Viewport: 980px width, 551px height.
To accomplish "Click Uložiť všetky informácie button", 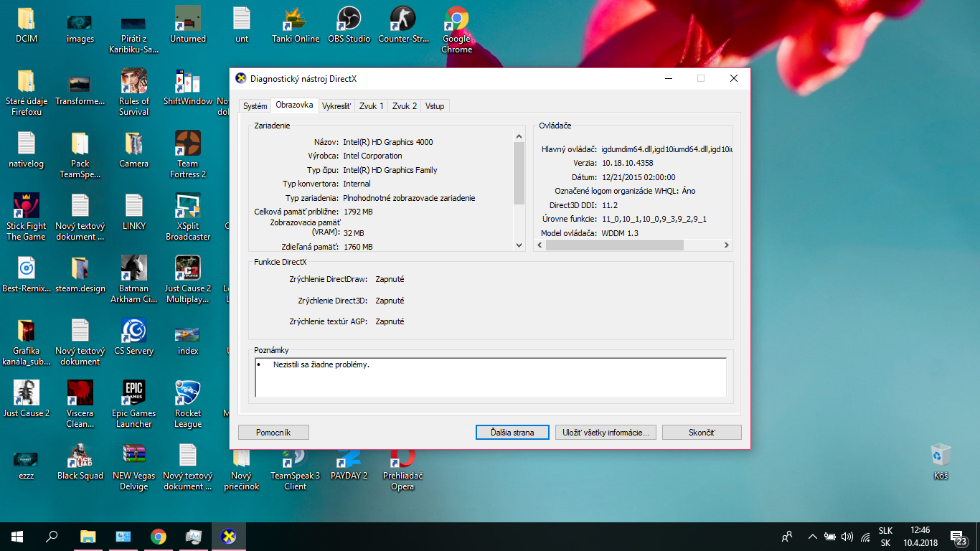I will 606,433.
